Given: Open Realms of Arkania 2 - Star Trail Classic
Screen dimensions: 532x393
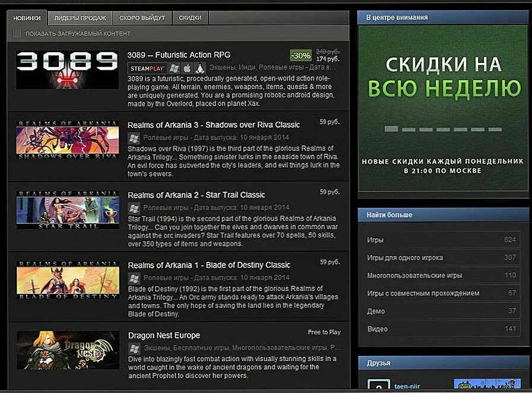Looking at the screenshot, I should coord(196,195).
